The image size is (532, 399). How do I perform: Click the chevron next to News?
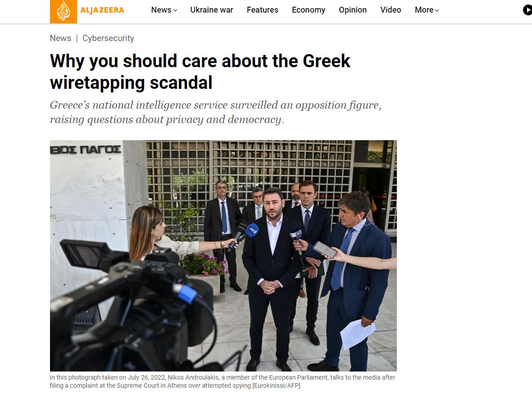pyautogui.click(x=175, y=10)
